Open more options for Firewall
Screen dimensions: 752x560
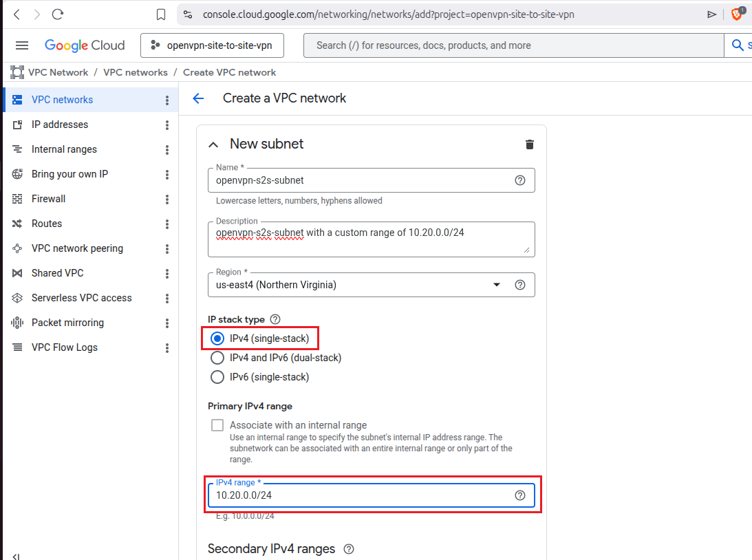pyautogui.click(x=167, y=200)
